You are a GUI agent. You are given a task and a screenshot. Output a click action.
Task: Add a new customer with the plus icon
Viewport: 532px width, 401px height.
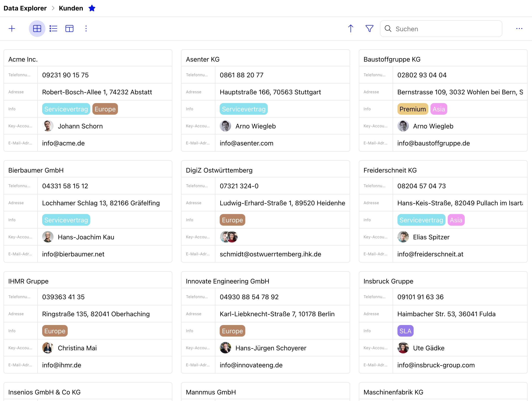12,29
